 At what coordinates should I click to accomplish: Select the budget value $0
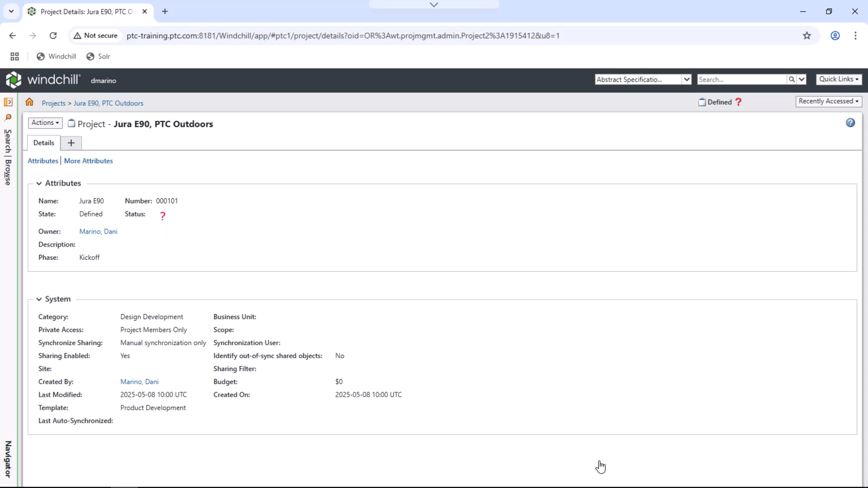(x=339, y=382)
